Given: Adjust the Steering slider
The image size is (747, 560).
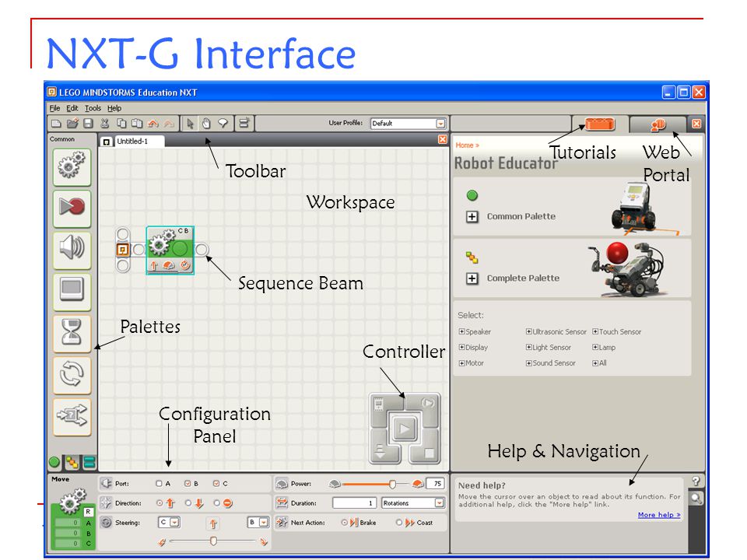Looking at the screenshot, I should [213, 541].
